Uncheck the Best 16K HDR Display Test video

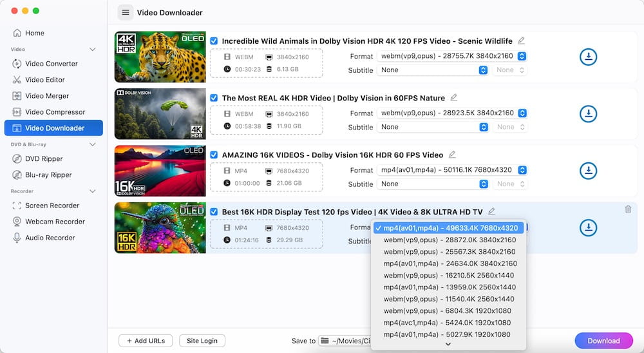click(x=214, y=212)
